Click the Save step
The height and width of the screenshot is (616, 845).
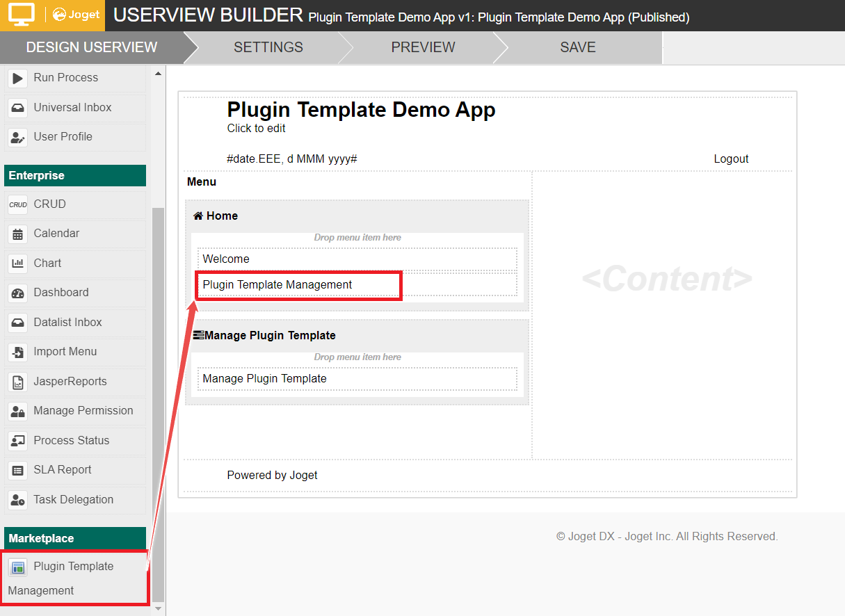click(x=578, y=47)
